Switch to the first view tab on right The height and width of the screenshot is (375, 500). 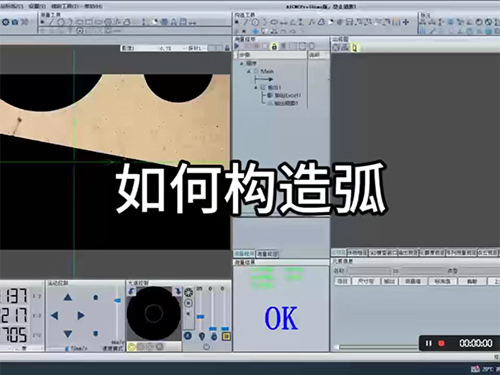click(x=339, y=253)
